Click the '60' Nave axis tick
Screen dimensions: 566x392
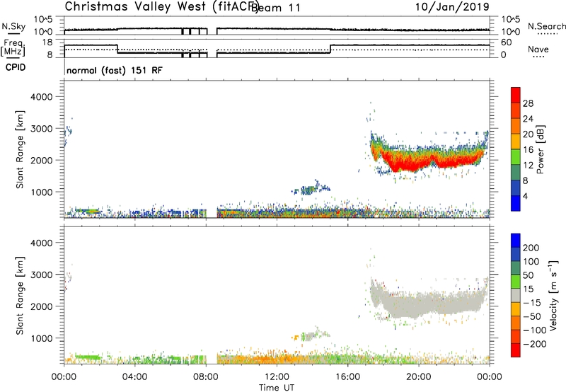[507, 42]
